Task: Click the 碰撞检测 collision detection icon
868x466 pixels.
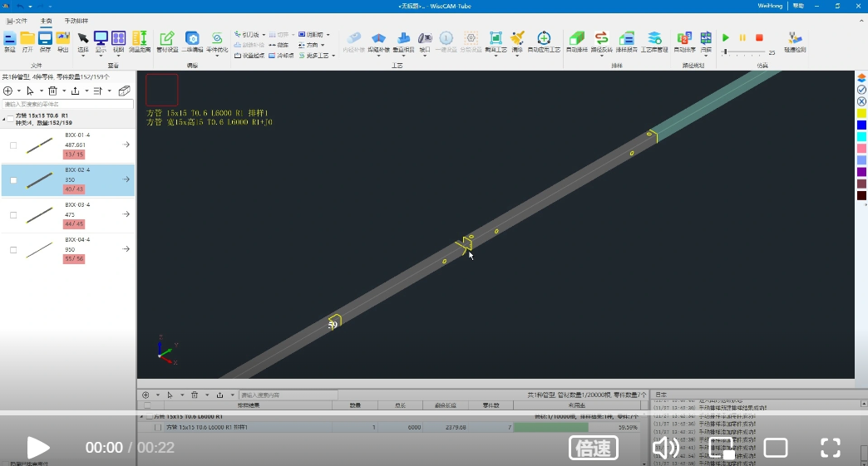Action: 795,40
